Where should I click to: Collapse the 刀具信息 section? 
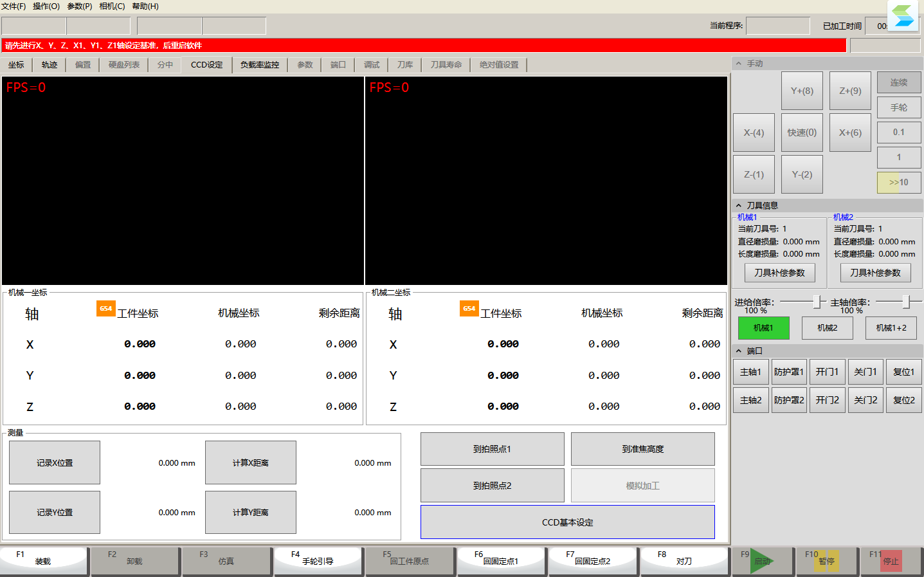pyautogui.click(x=739, y=206)
